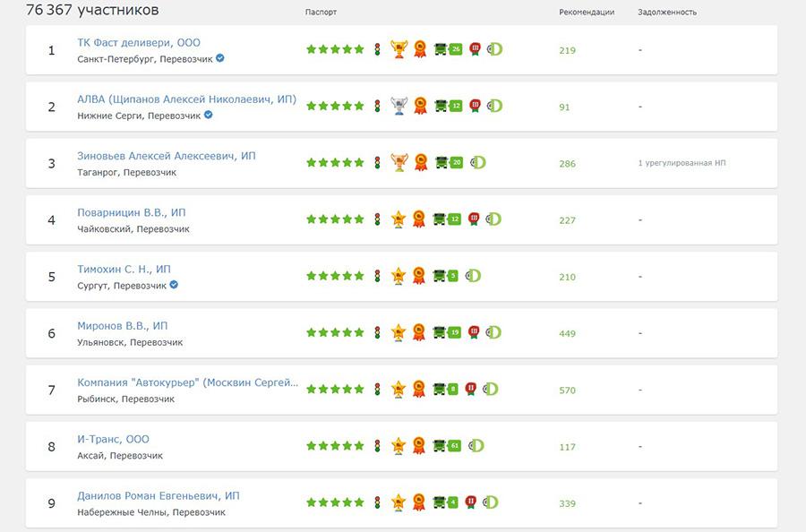
Task: Click the gold trophy icon for ТК Фаст деливери
Action: (x=399, y=49)
